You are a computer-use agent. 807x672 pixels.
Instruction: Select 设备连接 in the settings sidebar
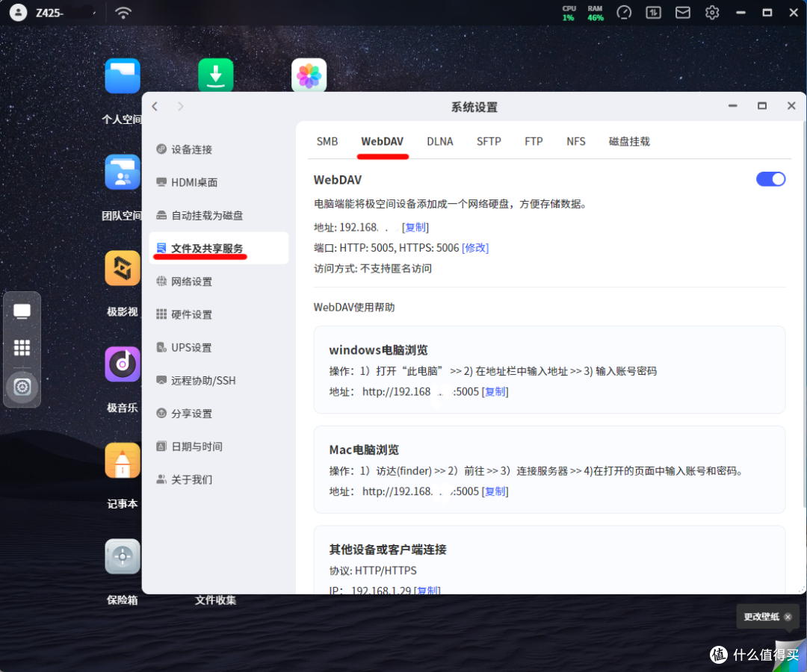pos(218,149)
